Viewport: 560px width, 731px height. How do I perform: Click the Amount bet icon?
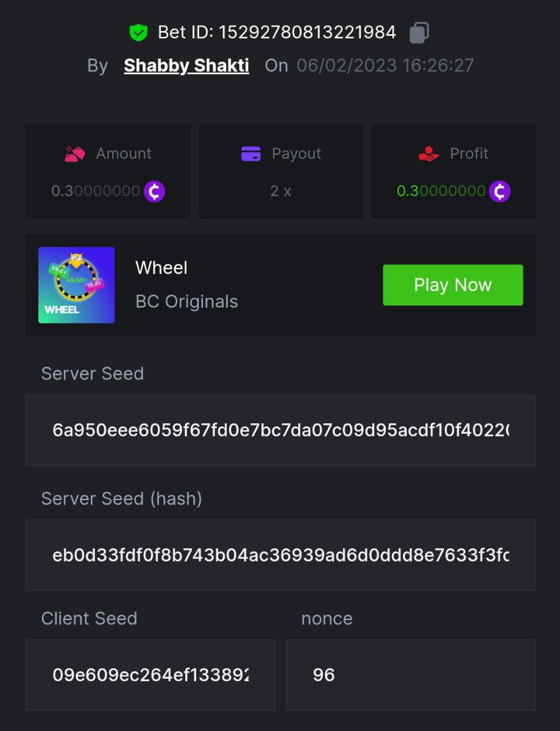point(75,154)
